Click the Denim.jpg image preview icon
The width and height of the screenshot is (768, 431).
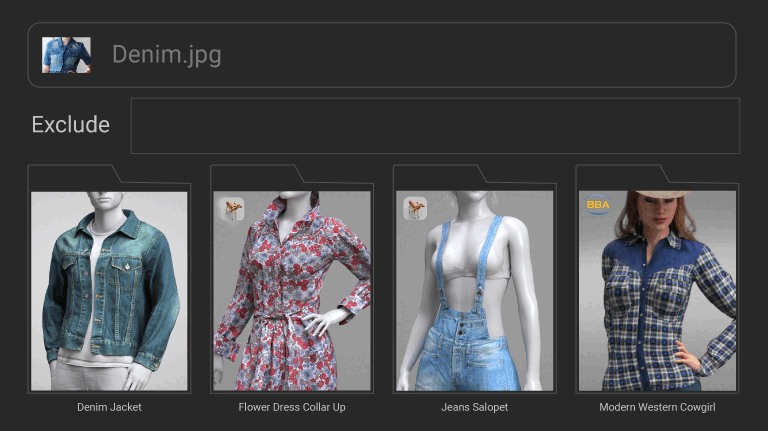point(66,55)
